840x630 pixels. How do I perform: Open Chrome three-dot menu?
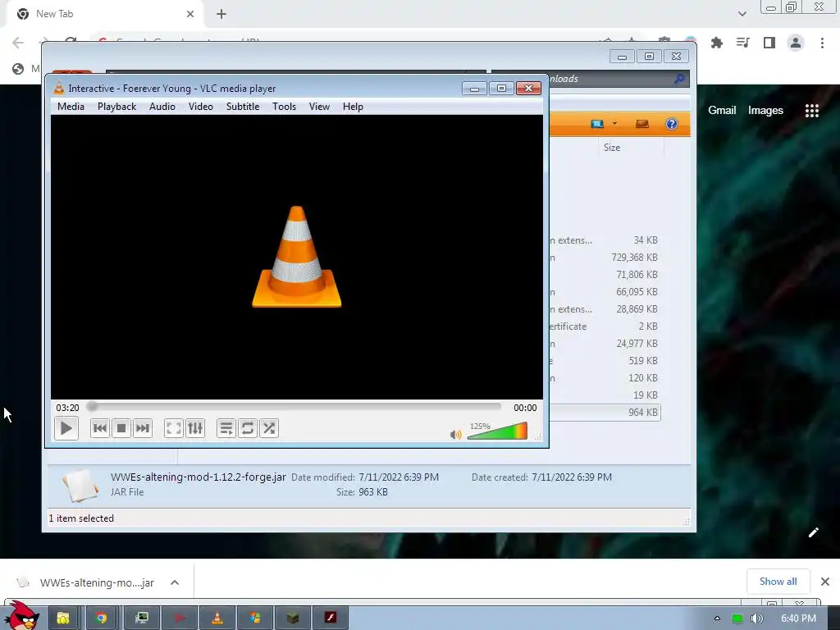click(822, 43)
